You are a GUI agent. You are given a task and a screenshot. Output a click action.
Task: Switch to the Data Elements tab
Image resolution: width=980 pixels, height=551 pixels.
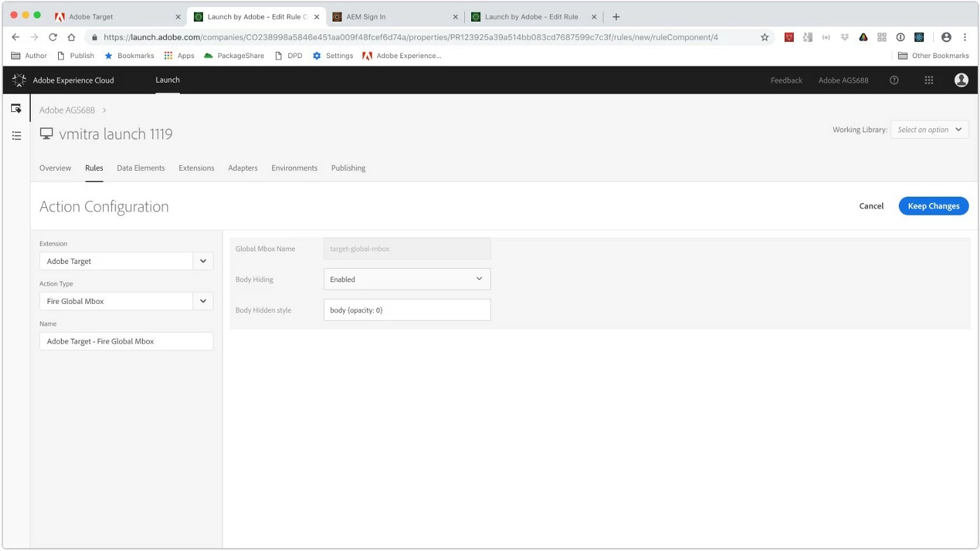[141, 168]
